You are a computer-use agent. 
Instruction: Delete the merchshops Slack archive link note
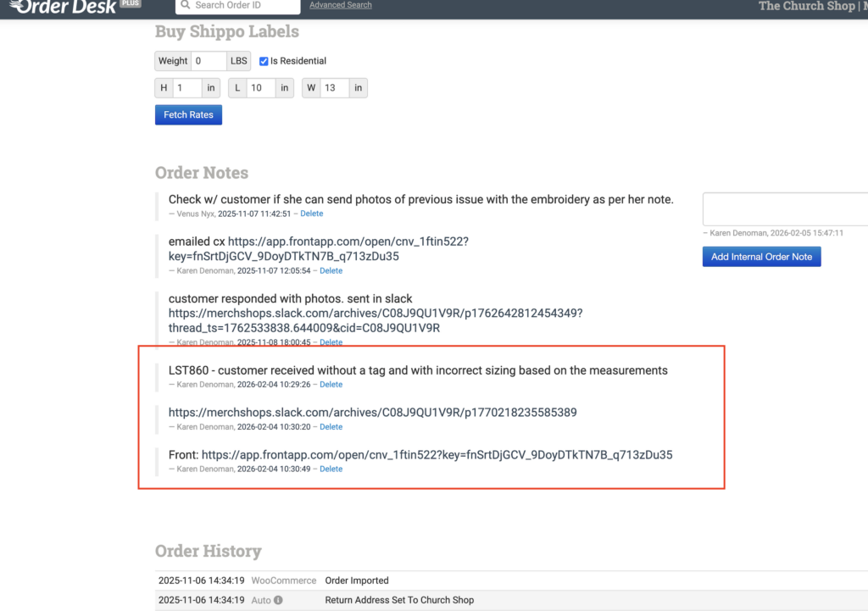(331, 427)
